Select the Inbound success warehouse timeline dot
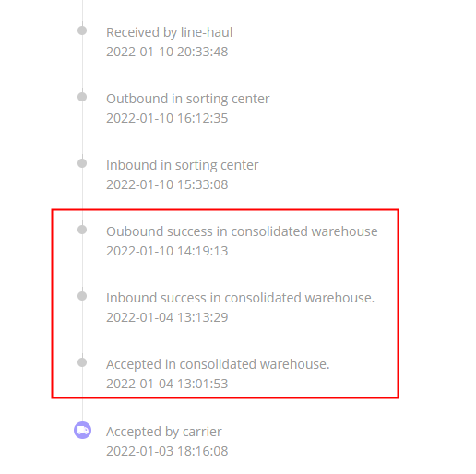The height and width of the screenshot is (474, 476). click(x=82, y=296)
